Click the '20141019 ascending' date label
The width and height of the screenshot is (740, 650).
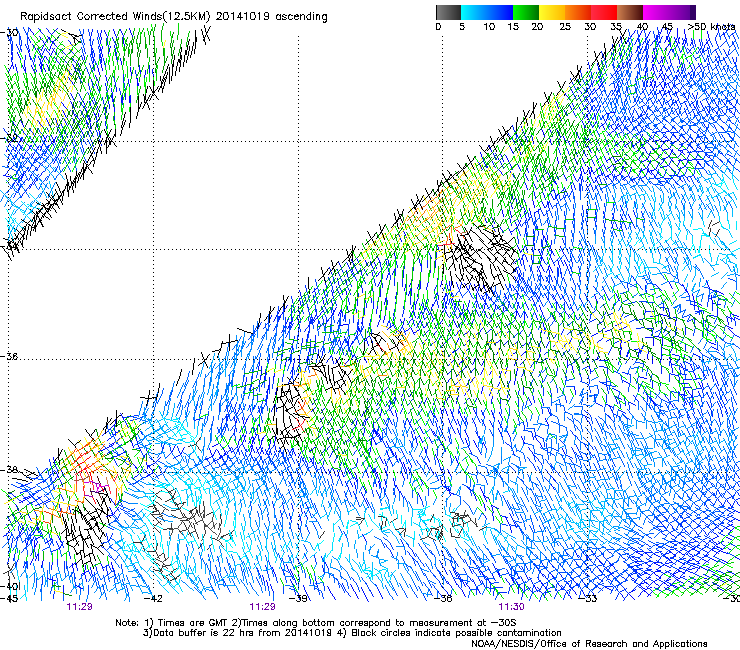tap(272, 16)
